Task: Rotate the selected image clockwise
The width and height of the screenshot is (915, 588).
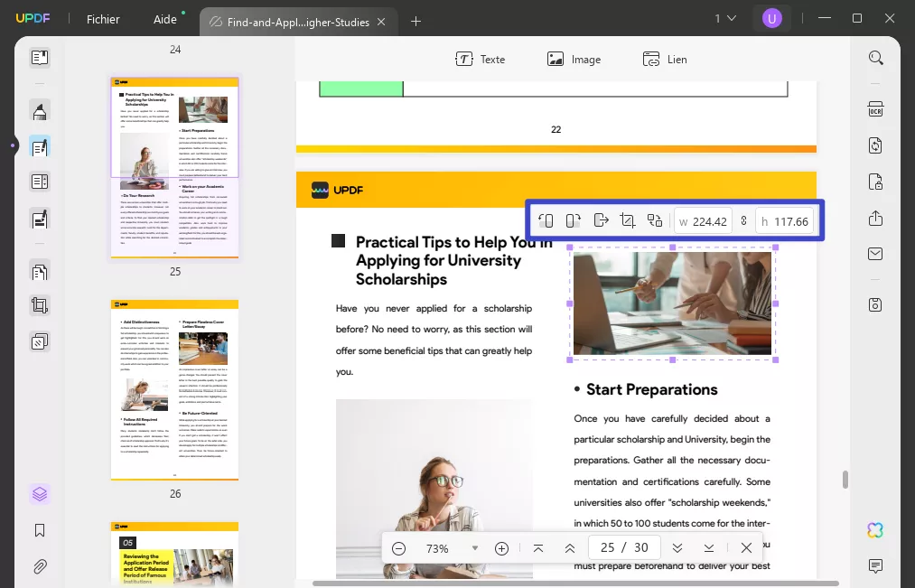Action: (574, 220)
